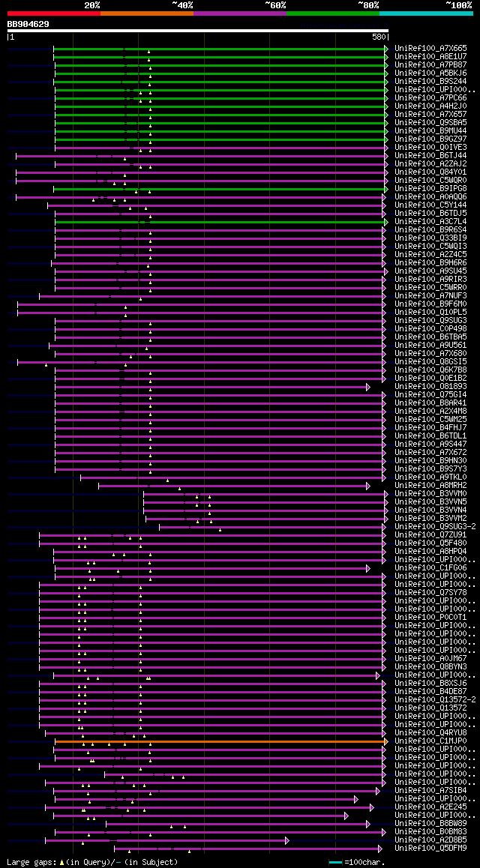Screen dimensions: 480x868
Task: Select the UniRef100_C0P498 label
Action: 430,329
